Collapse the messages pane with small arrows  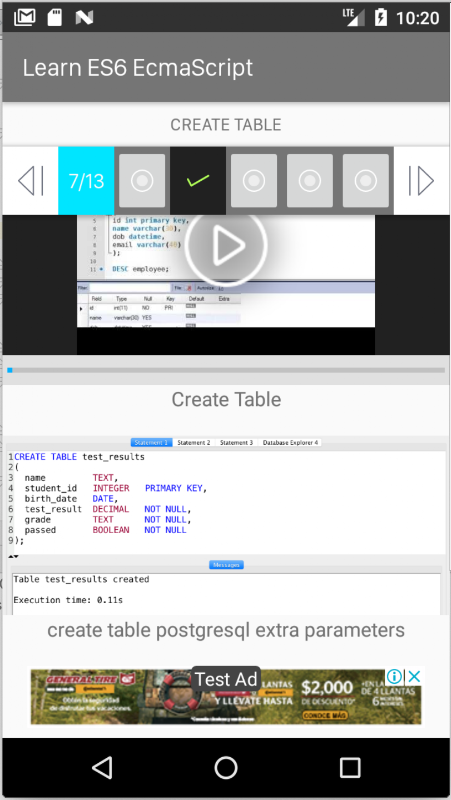coord(14,556)
